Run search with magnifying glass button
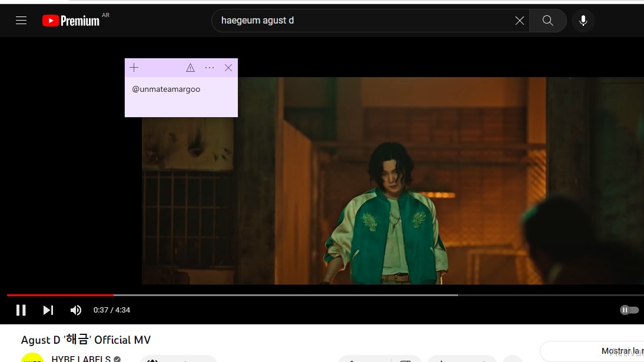This screenshot has width=644, height=362. click(548, 21)
